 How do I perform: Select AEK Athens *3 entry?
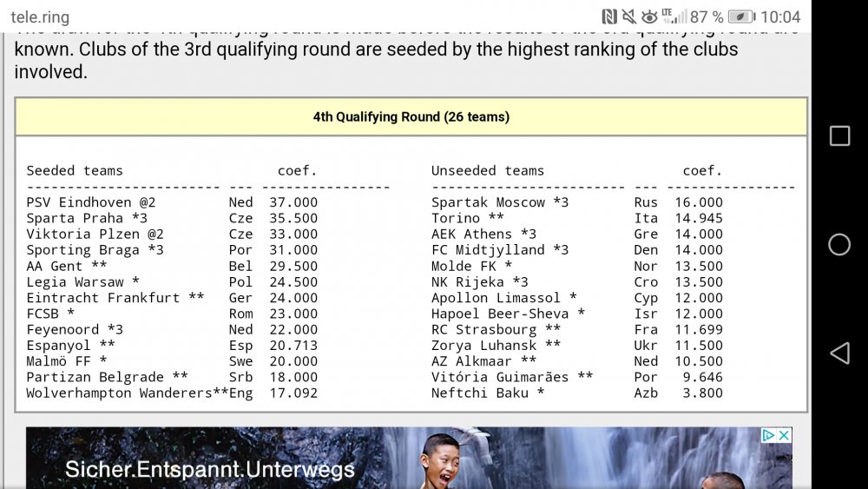(483, 235)
